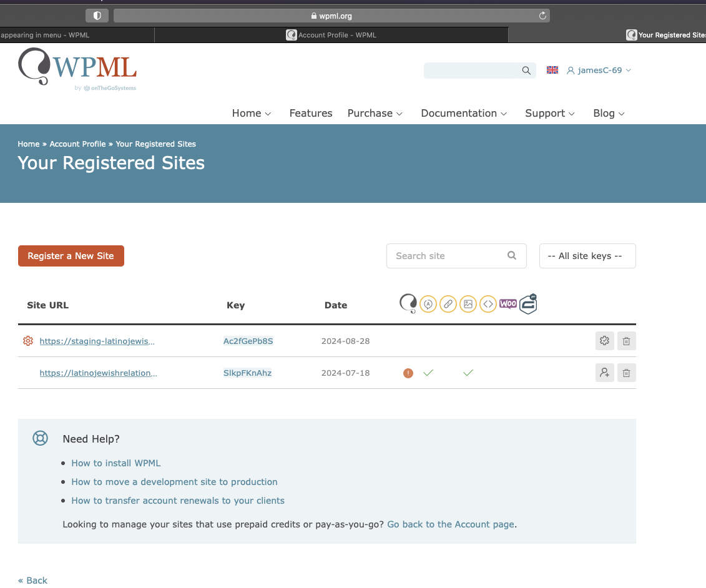Click the lifebuoy icon beside Need Help
The width and height of the screenshot is (706, 588).
point(40,438)
